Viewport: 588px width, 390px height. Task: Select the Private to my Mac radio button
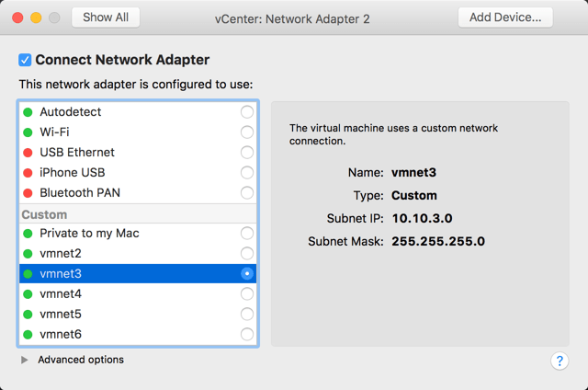click(x=246, y=234)
